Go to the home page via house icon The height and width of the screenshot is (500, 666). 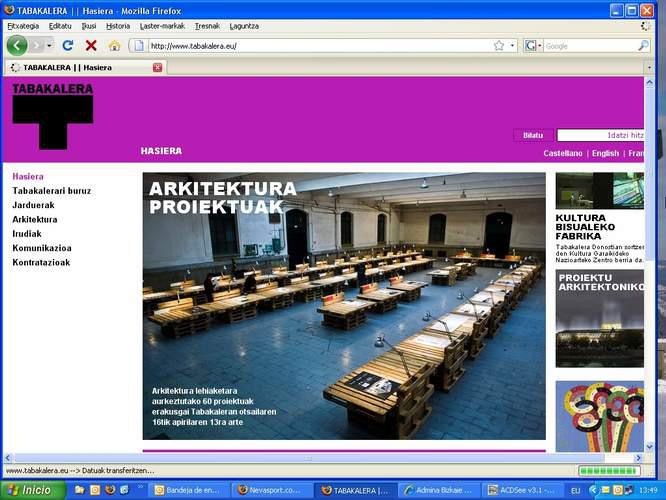[x=114, y=45]
